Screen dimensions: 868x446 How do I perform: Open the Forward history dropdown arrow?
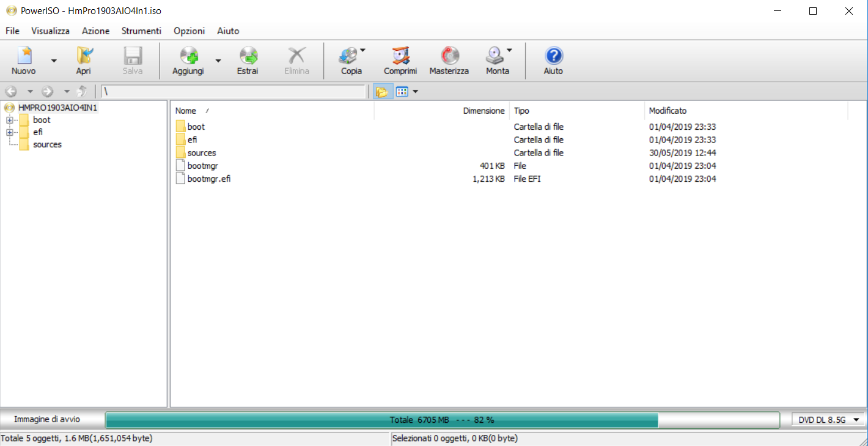click(x=67, y=92)
